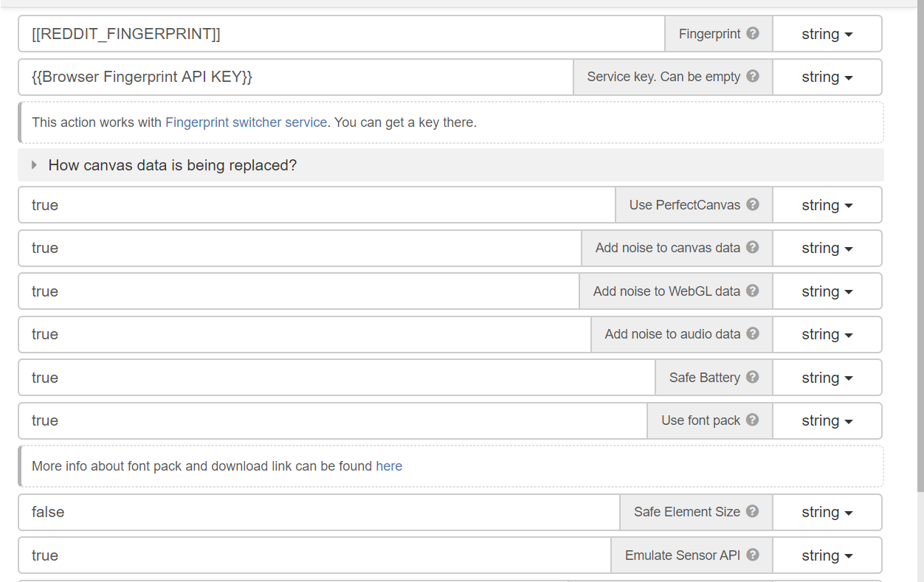Open help for Emulate Sensor API

[753, 555]
